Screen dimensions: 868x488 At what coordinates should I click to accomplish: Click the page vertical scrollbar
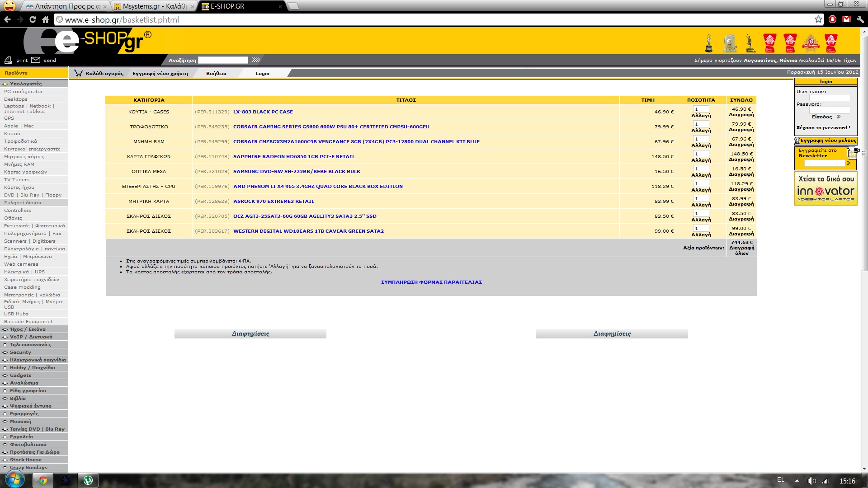[864, 154]
